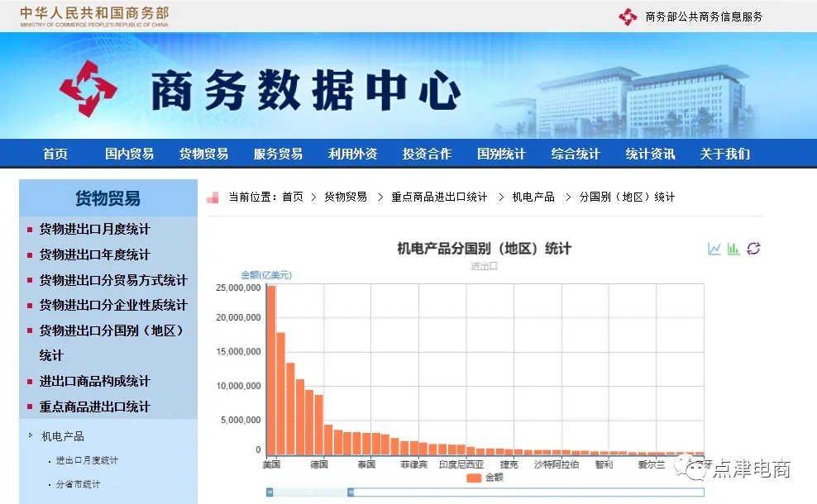Open 首页 in the main navigation bar

click(x=55, y=154)
